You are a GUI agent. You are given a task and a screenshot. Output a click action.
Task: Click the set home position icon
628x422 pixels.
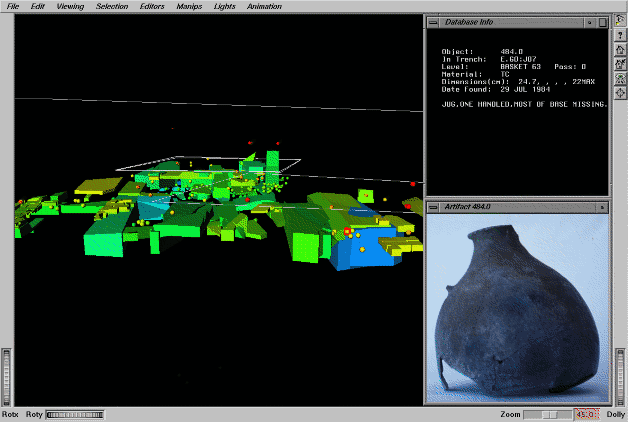(620, 63)
